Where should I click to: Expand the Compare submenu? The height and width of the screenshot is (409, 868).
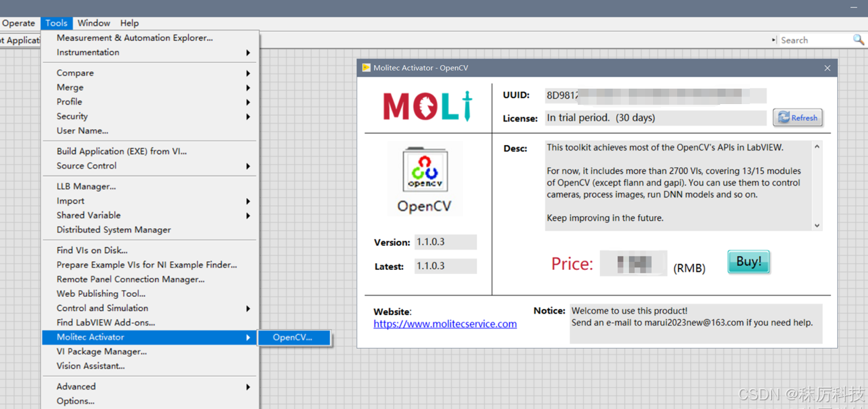[150, 73]
